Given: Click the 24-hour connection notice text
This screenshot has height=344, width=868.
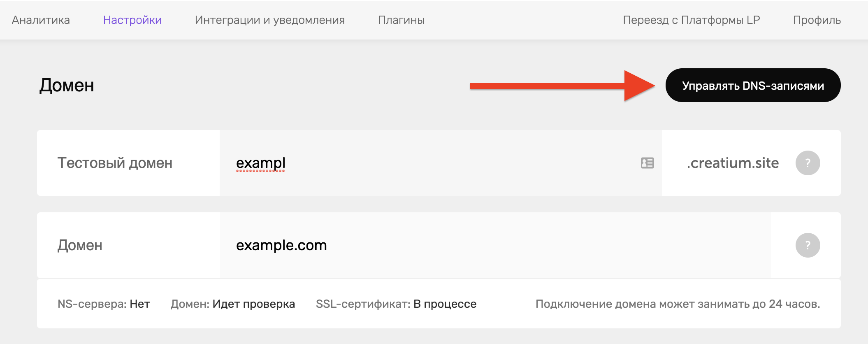Looking at the screenshot, I should point(678,304).
